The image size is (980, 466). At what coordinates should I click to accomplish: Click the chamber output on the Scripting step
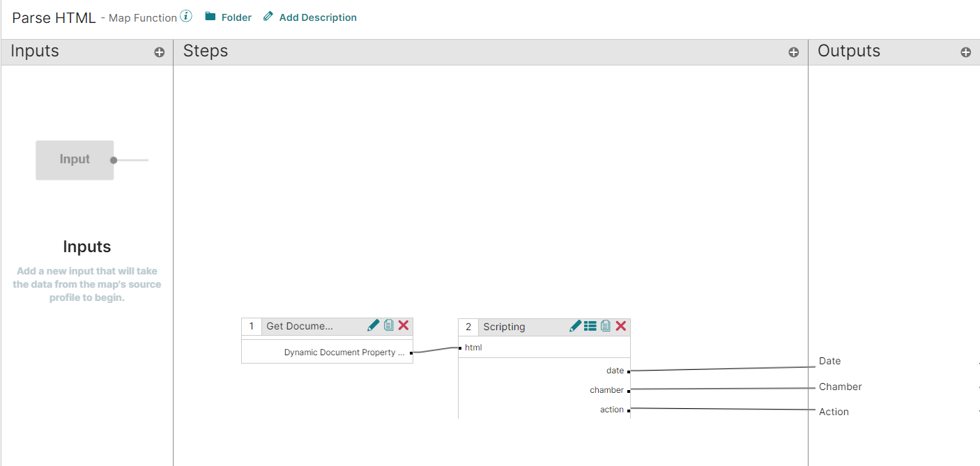pyautogui.click(x=606, y=390)
